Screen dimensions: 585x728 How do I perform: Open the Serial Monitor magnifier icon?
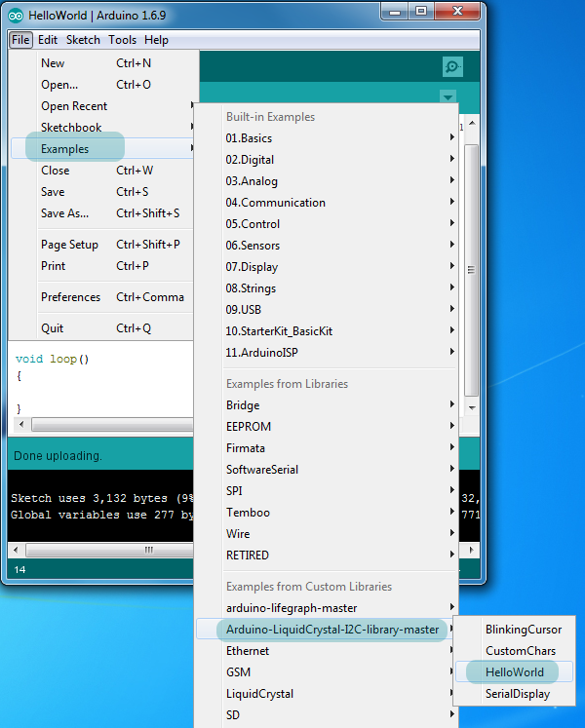pyautogui.click(x=452, y=67)
